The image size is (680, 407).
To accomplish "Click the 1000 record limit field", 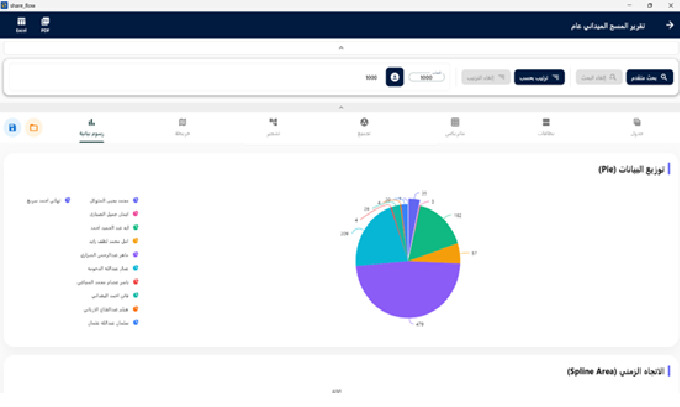I will click(x=426, y=77).
